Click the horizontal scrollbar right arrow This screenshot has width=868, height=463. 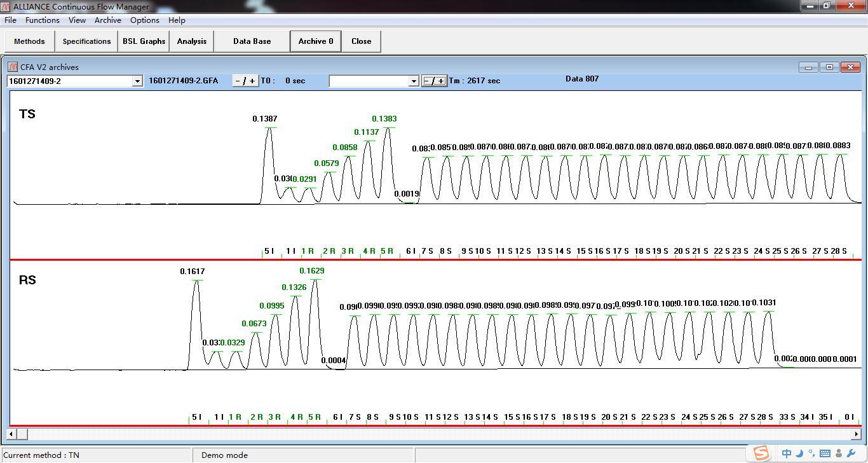tap(856, 434)
